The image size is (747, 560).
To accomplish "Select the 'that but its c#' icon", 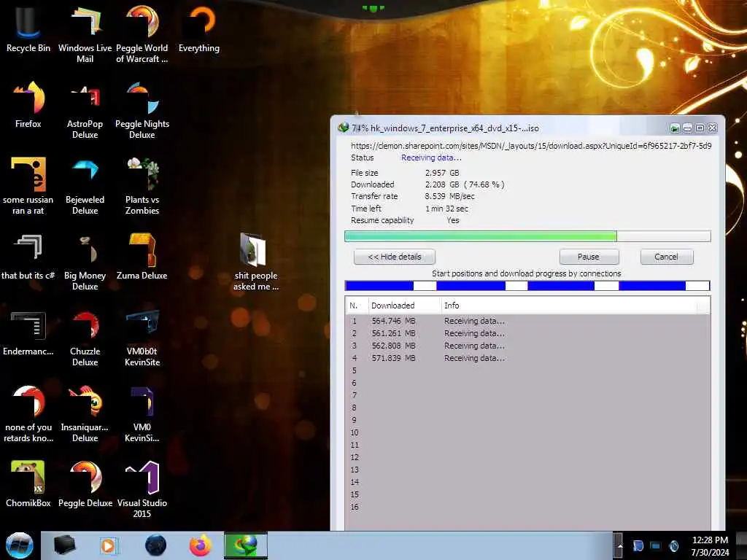I will pyautogui.click(x=28, y=257).
